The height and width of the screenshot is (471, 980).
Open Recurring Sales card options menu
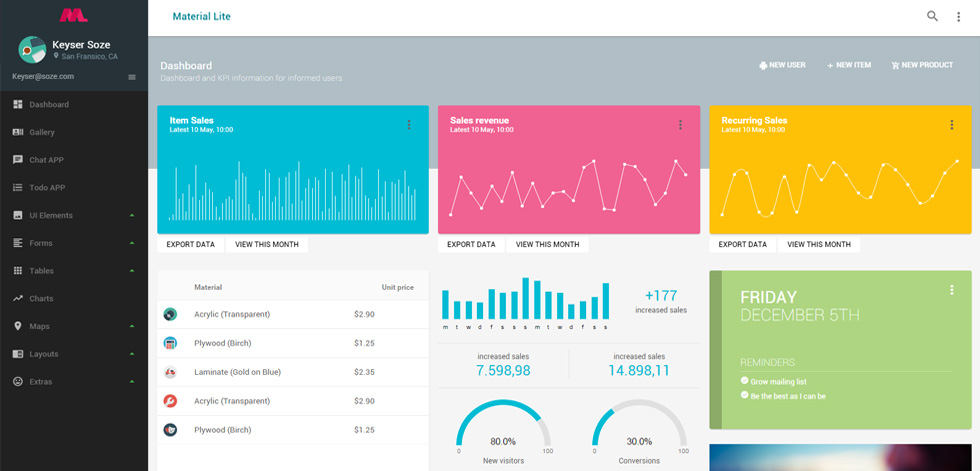951,125
